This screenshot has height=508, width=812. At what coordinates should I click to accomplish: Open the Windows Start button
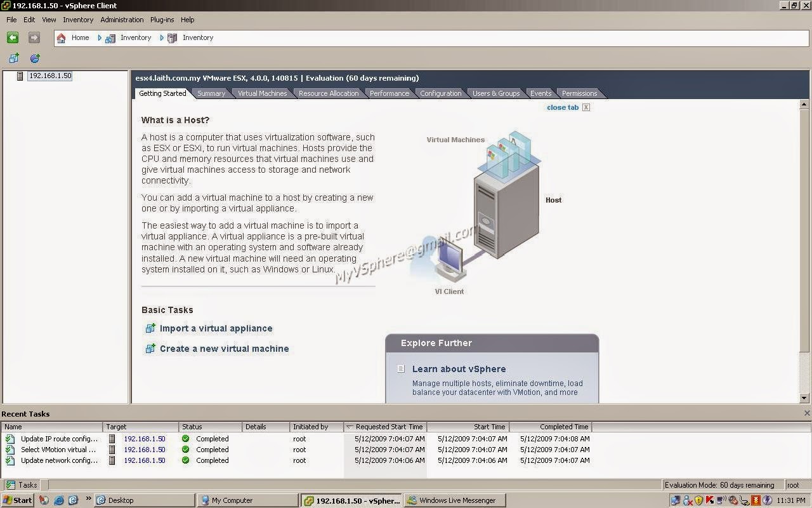pyautogui.click(x=18, y=500)
